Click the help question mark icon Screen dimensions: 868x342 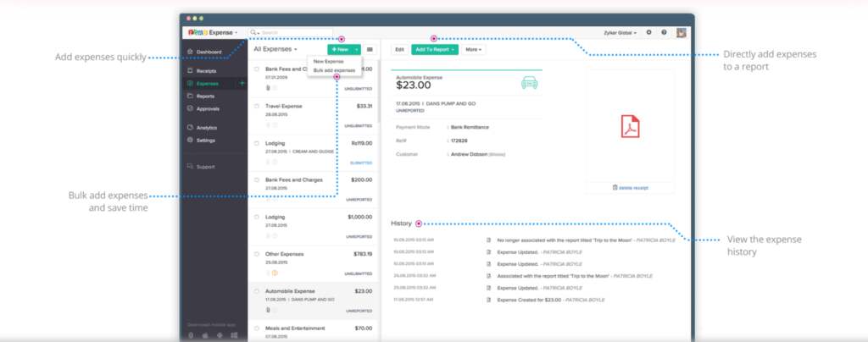pos(663,32)
